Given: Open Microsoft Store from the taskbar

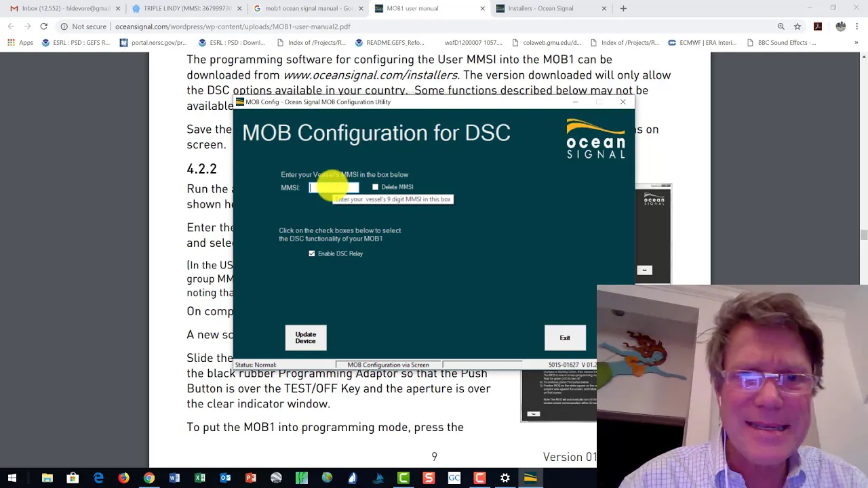Looking at the screenshot, I should pyautogui.click(x=73, y=478).
